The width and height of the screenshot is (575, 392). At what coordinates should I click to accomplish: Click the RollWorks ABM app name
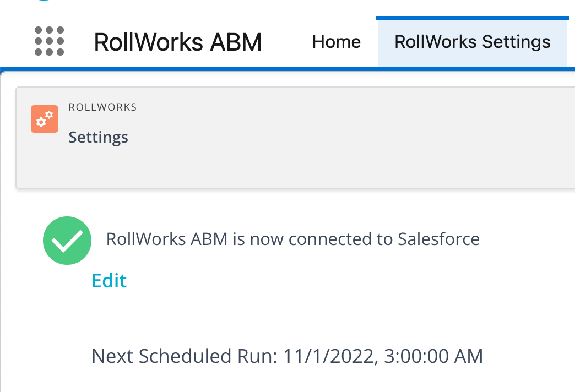[178, 42]
